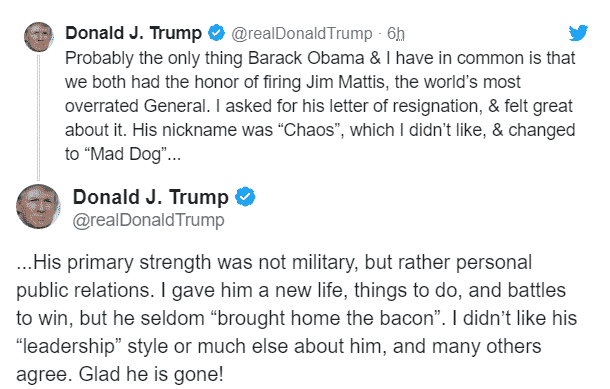The height and width of the screenshot is (389, 610).
Task: Open the larger profile avatar in the second tweet
Action: point(38,206)
